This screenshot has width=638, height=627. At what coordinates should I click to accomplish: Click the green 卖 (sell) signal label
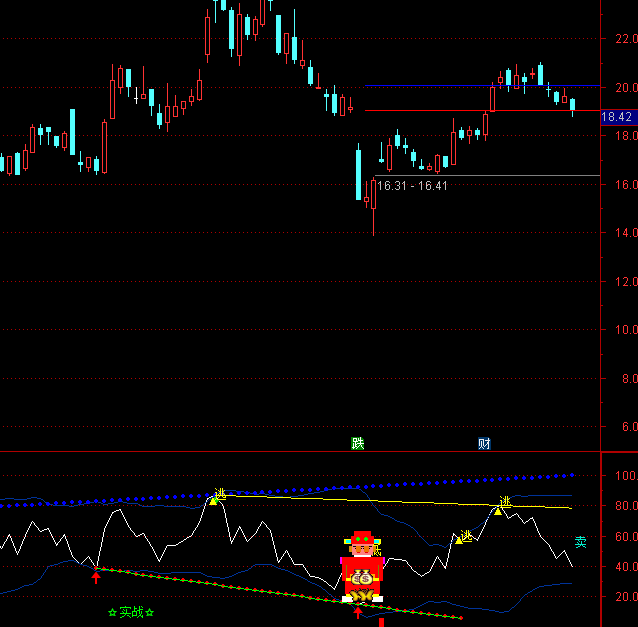[x=580, y=542]
